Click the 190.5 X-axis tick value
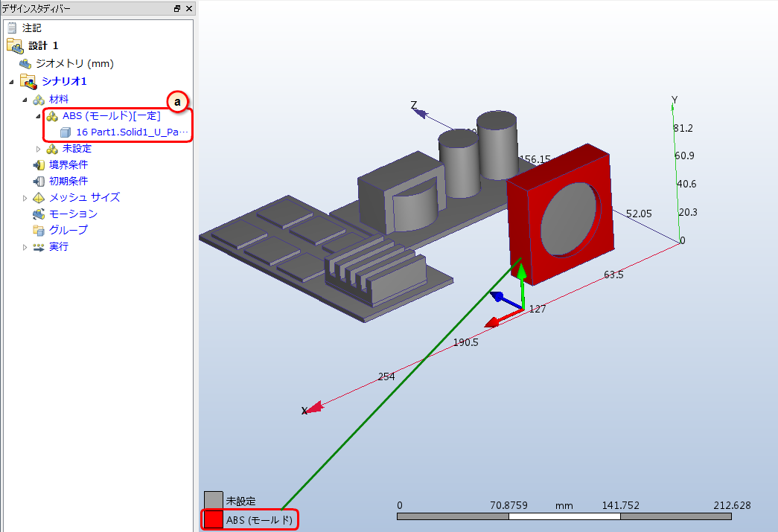 [466, 342]
